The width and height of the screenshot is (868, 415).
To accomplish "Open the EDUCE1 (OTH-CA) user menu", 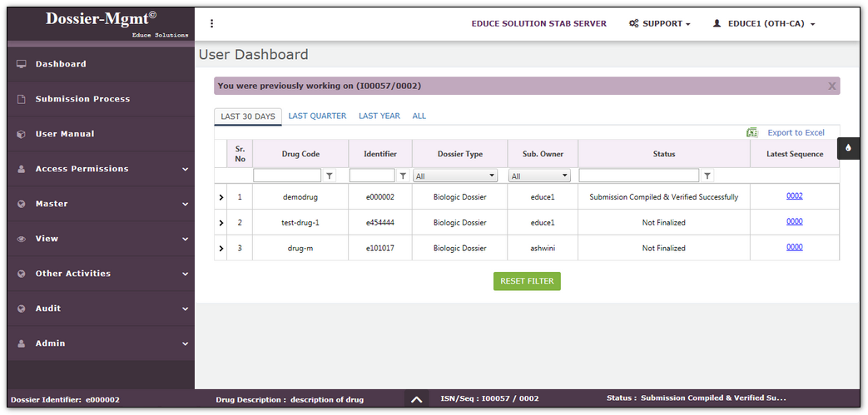I will click(763, 24).
